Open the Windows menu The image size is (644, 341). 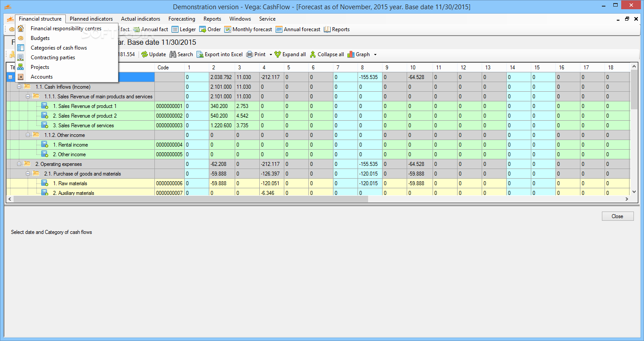[240, 19]
